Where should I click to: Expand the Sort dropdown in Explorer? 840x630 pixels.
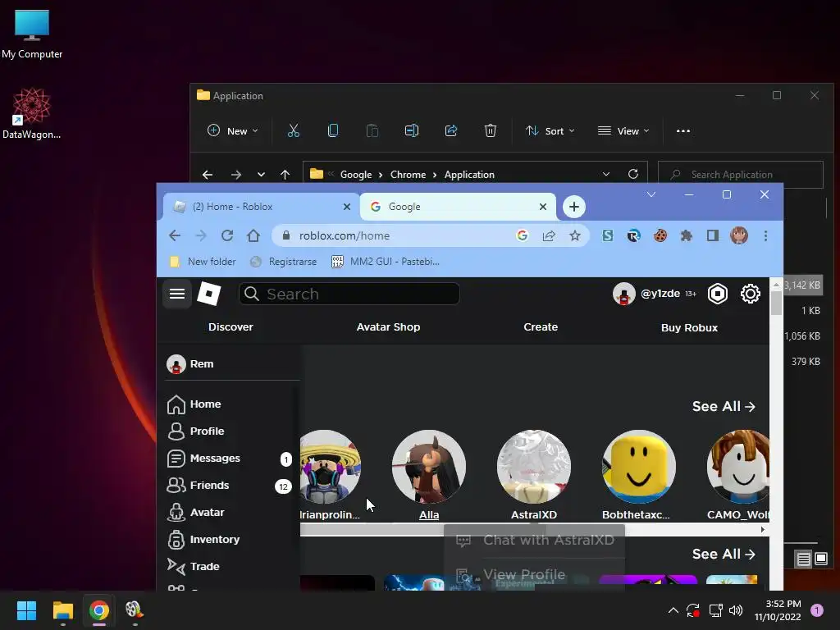550,130
